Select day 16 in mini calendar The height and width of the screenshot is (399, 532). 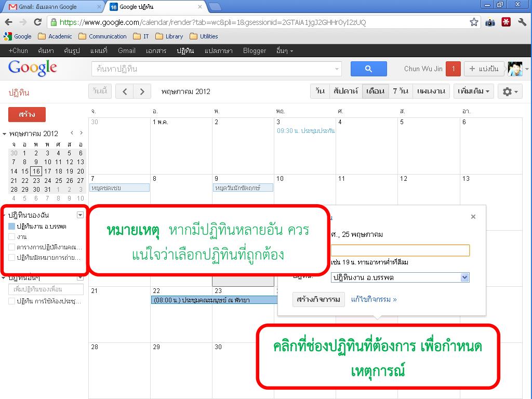tap(36, 171)
